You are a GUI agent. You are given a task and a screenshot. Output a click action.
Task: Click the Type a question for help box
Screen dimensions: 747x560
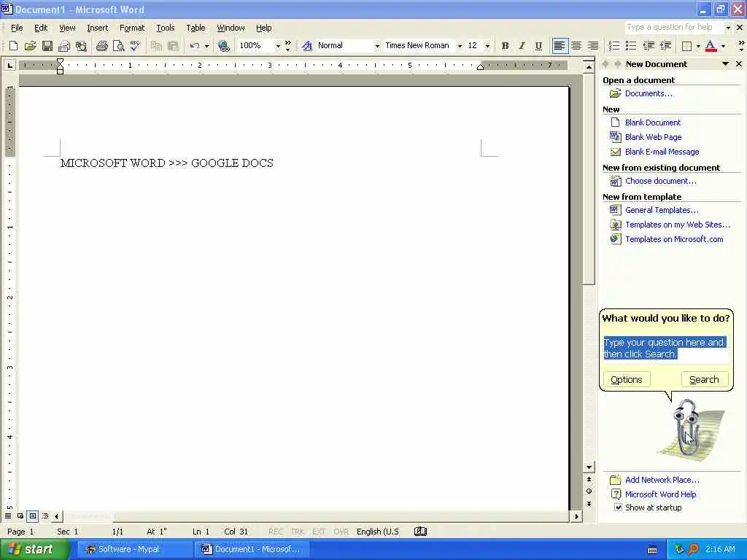pyautogui.click(x=673, y=27)
